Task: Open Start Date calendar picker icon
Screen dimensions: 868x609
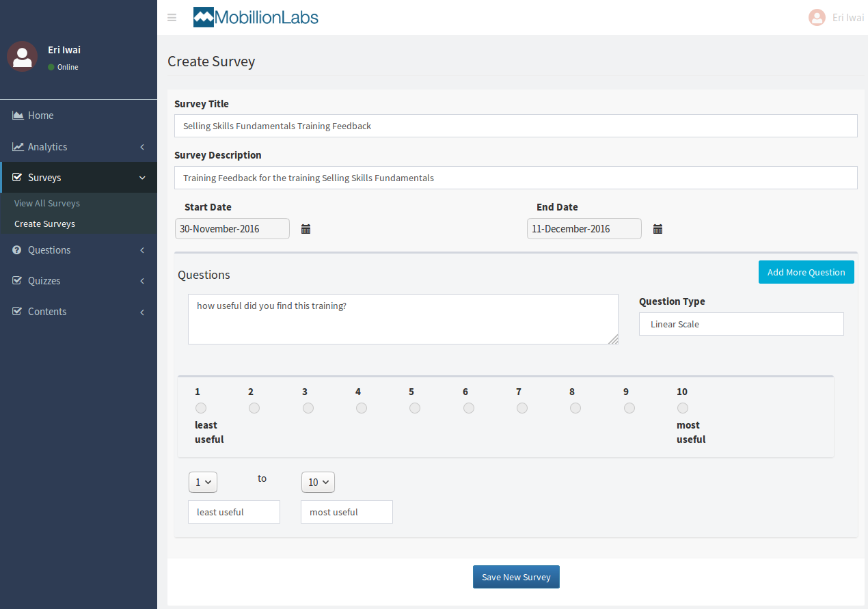Action: click(306, 229)
